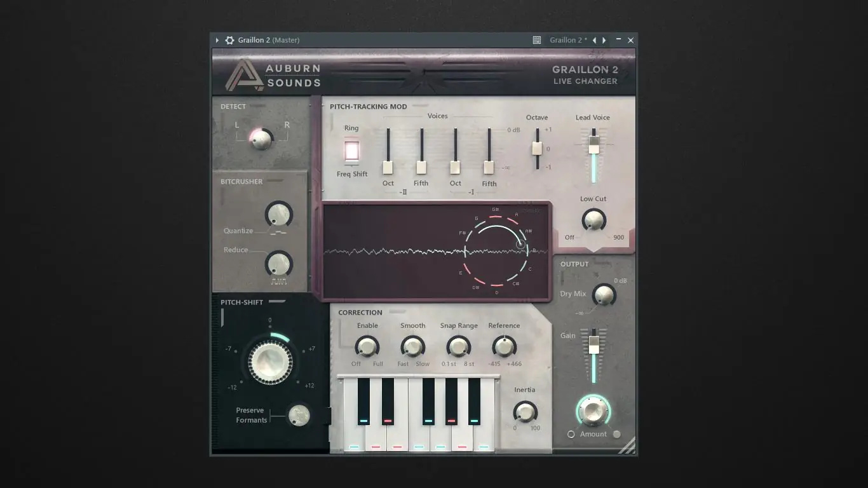Toggle the Ring / Freq Shift switch

(x=351, y=151)
